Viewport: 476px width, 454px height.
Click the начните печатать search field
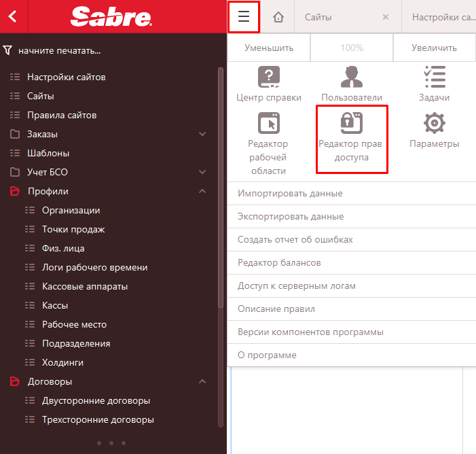pyautogui.click(x=102, y=51)
